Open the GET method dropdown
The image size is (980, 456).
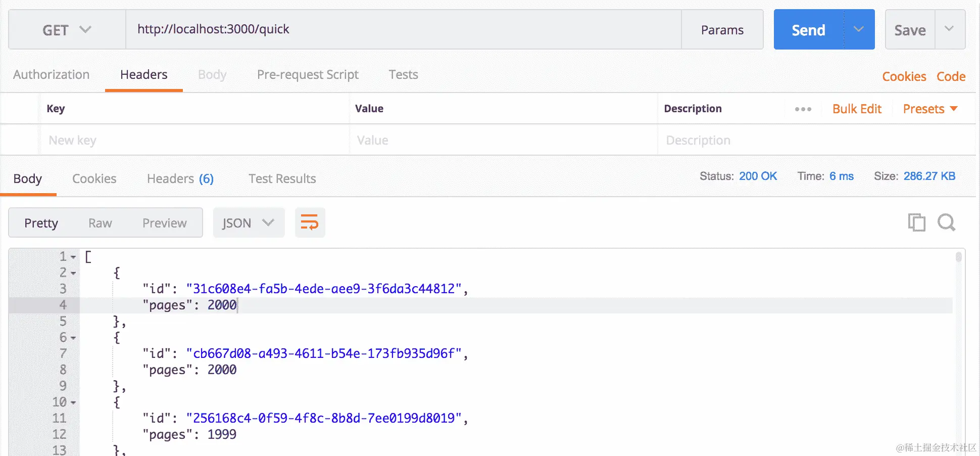(67, 30)
